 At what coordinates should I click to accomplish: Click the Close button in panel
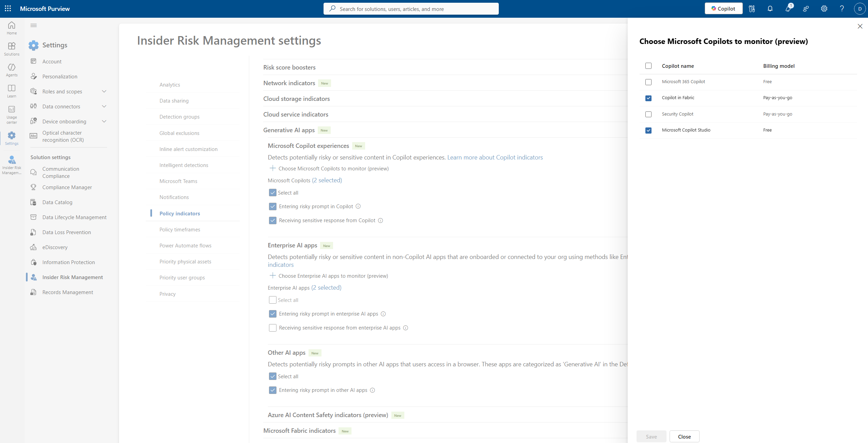(684, 437)
